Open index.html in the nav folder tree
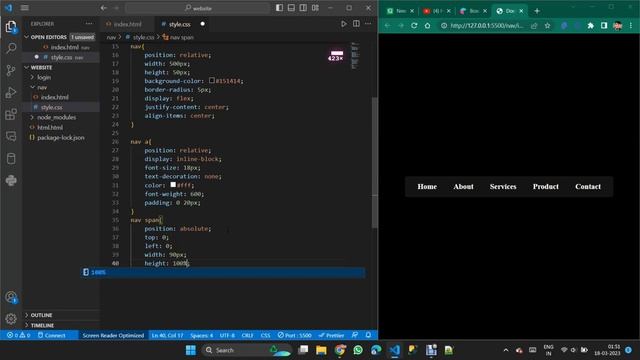The image size is (640, 360). [55, 97]
